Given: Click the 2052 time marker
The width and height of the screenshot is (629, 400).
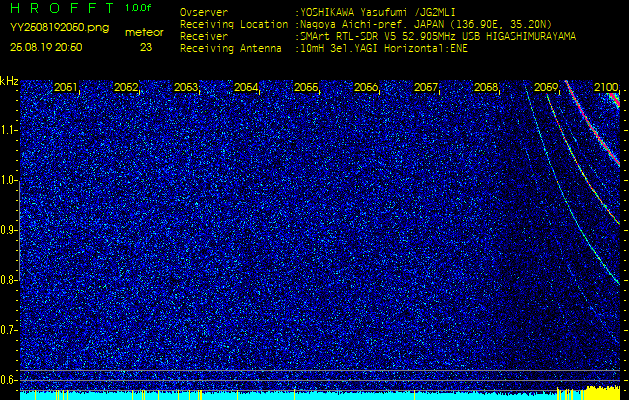Looking at the screenshot, I should tap(126, 87).
